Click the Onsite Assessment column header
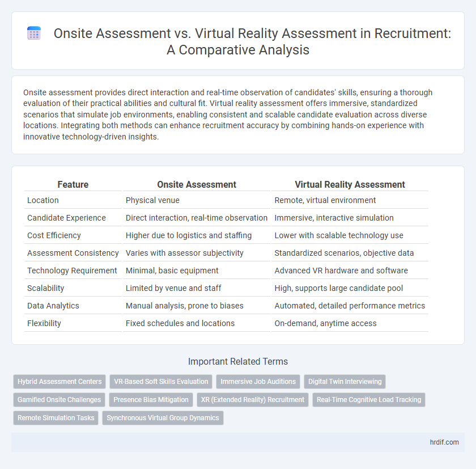The image size is (476, 469). [x=197, y=184]
